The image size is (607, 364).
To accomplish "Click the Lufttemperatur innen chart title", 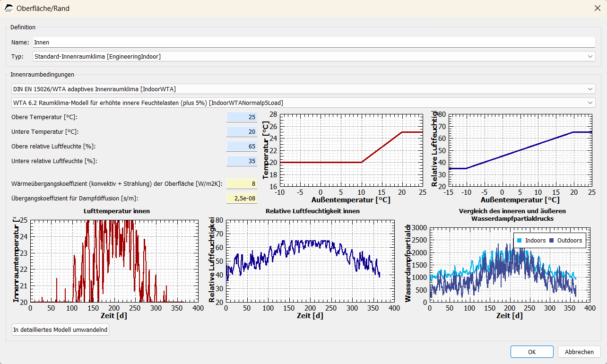I will [x=117, y=211].
